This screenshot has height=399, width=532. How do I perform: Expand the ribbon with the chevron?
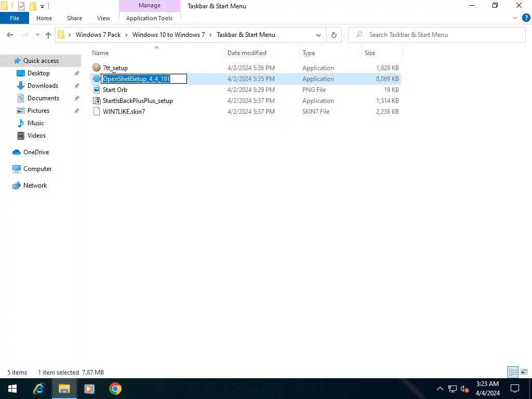(515, 18)
